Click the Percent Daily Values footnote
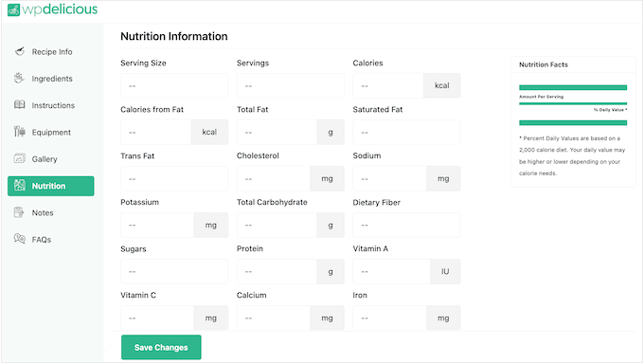 point(572,155)
